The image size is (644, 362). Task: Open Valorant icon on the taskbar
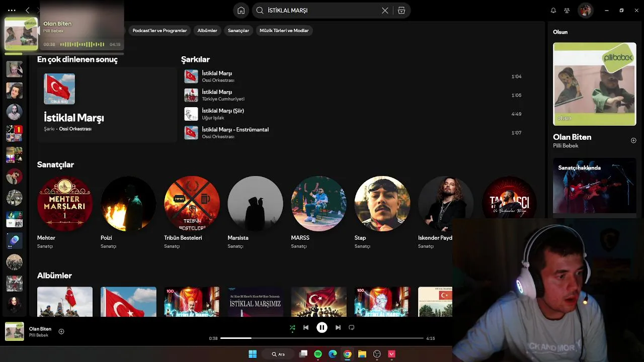pyautogui.click(x=391, y=354)
